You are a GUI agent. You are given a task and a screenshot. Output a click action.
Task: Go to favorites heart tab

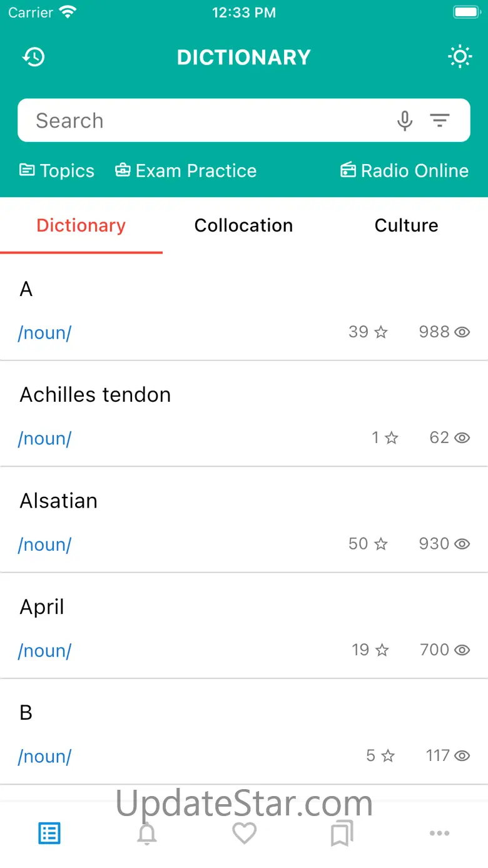(244, 834)
